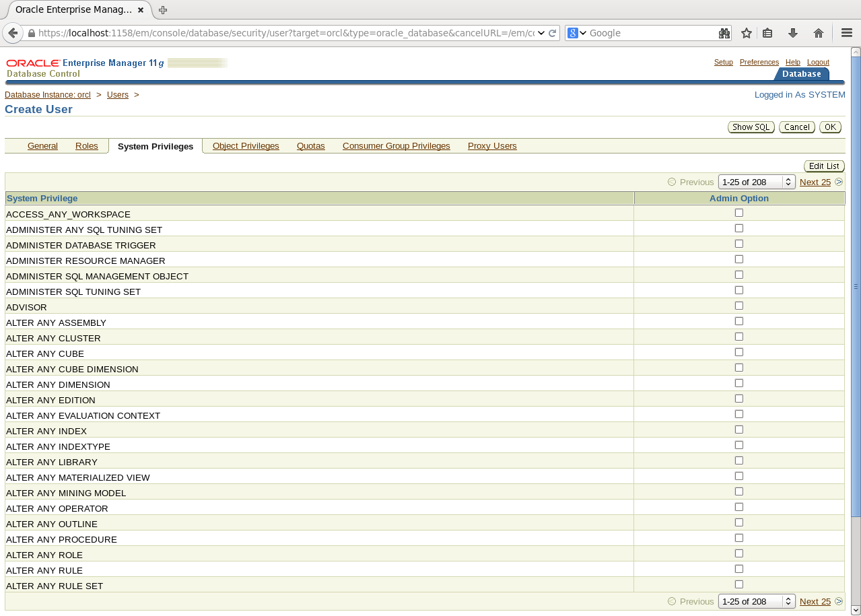Check Admin Option for ADVISOR
This screenshot has height=616, width=861.
(739, 306)
